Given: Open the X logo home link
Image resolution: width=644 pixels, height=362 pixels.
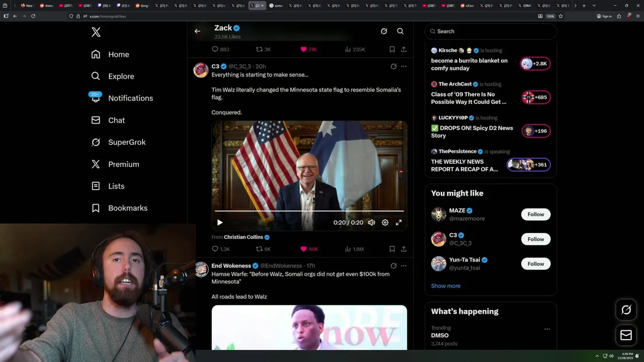Looking at the screenshot, I should 96,32.
